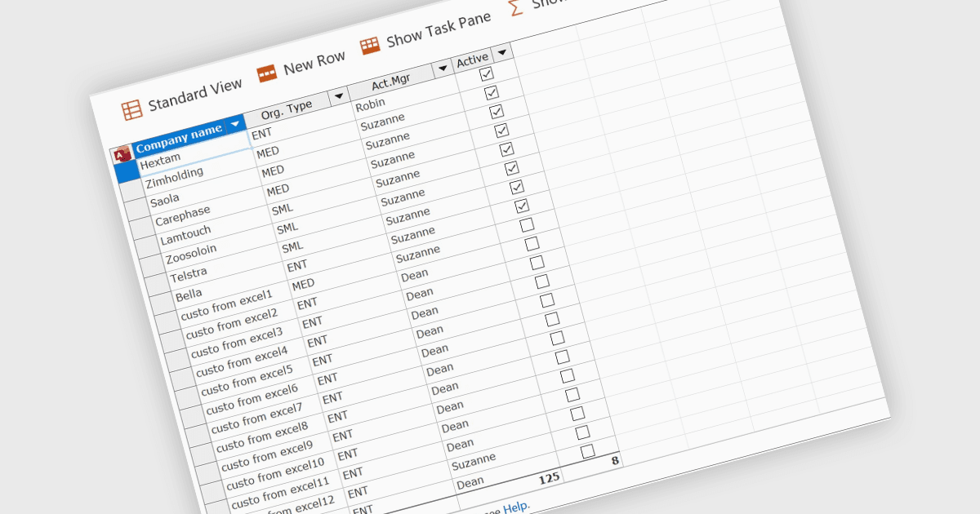Click the custo from excel10 cell
The image size is (980, 514).
[279, 476]
